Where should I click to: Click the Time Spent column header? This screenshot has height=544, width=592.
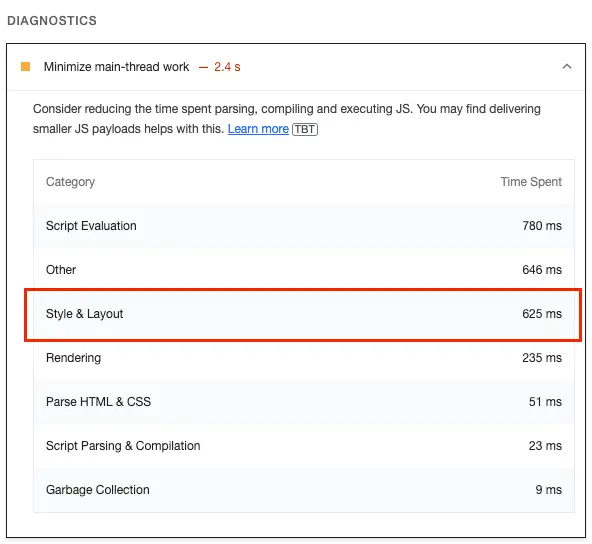coord(531,182)
